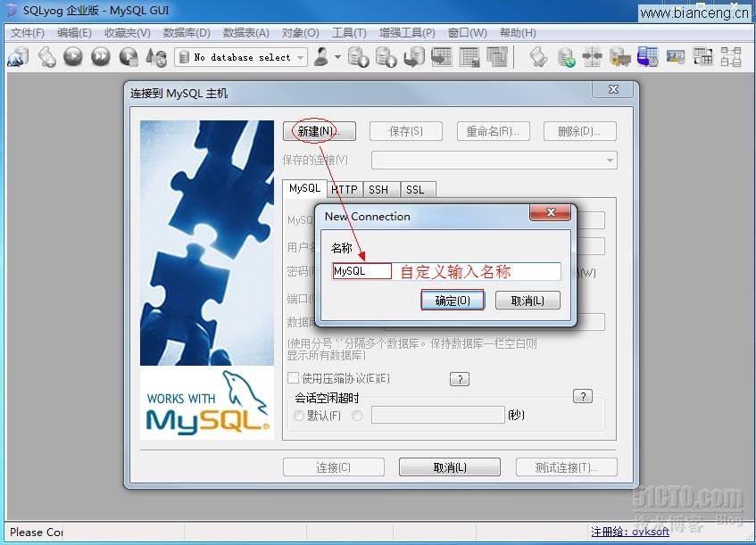Screen dimensions: 756x545
Task: Open the user manager dropdown arrow
Action: (337, 57)
